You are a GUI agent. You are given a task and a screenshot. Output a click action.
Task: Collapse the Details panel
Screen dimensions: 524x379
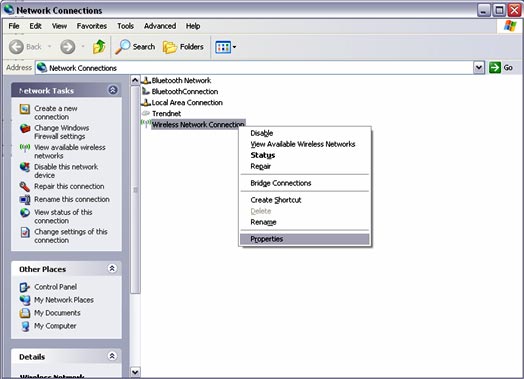(112, 356)
